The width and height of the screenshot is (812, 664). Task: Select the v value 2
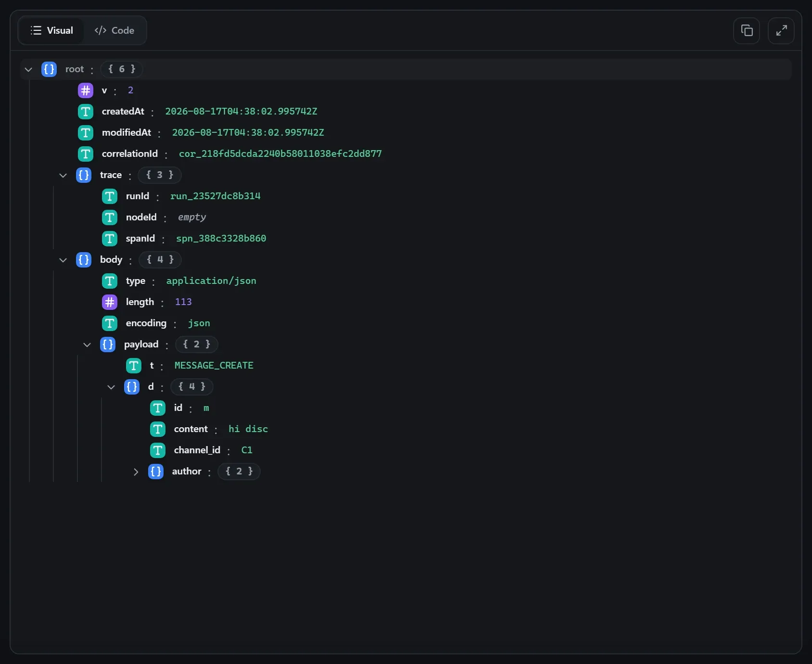coord(130,90)
